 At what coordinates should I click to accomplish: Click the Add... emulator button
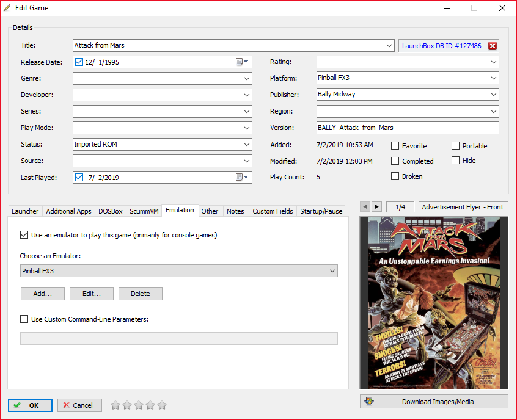click(x=43, y=294)
